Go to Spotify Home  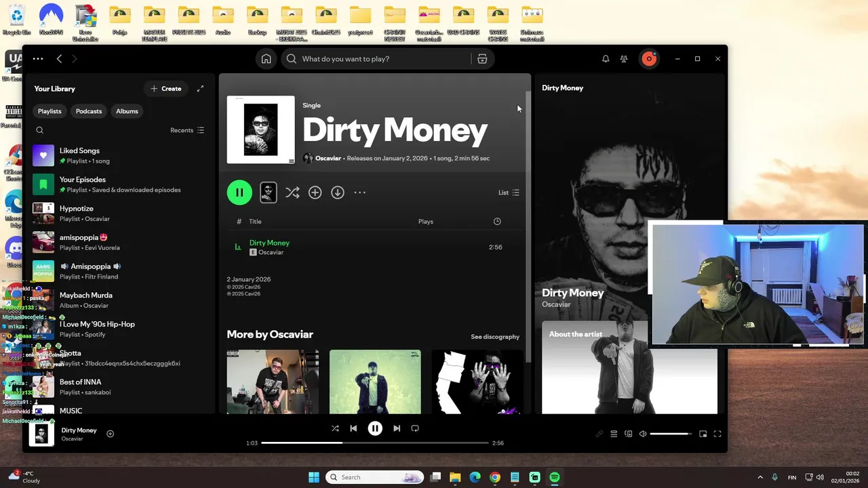point(267,59)
